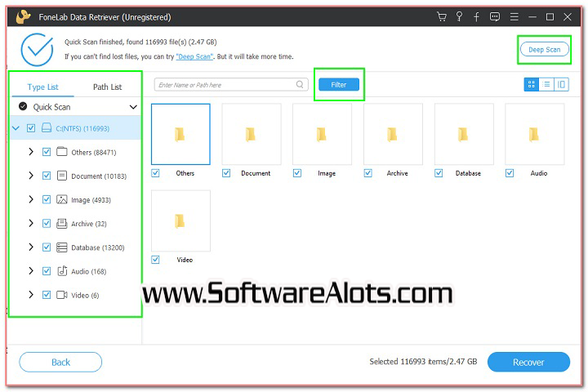Click the Back button

(60, 362)
